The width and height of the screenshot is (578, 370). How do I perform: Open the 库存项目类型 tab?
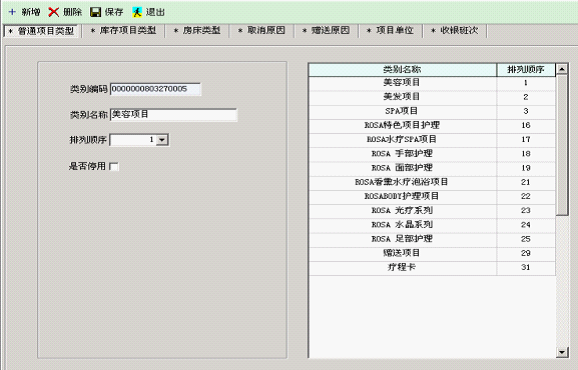[x=123, y=31]
